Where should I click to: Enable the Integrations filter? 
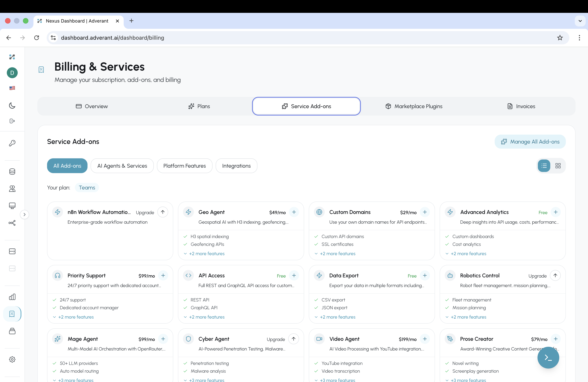click(x=236, y=166)
